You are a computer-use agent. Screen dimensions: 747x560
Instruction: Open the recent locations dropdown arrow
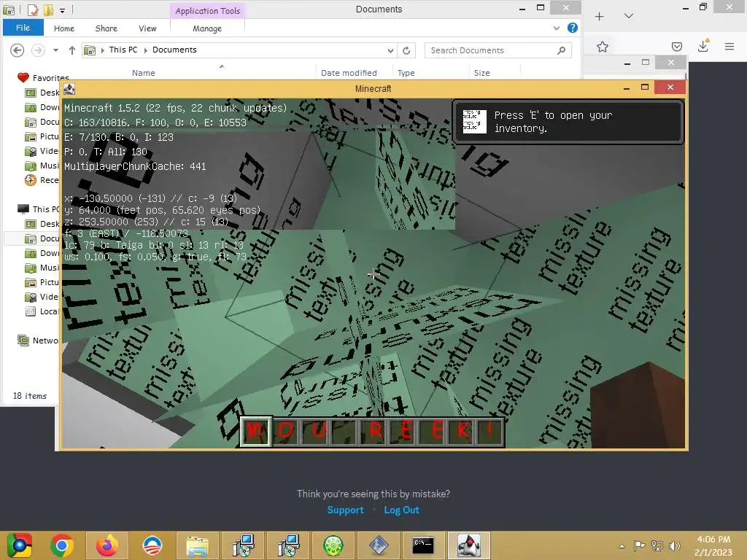coord(55,50)
